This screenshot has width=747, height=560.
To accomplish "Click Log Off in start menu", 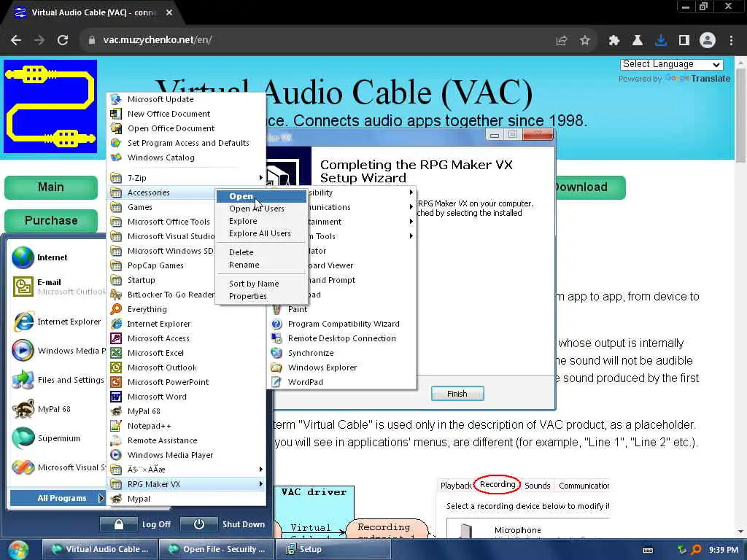I will [x=136, y=524].
